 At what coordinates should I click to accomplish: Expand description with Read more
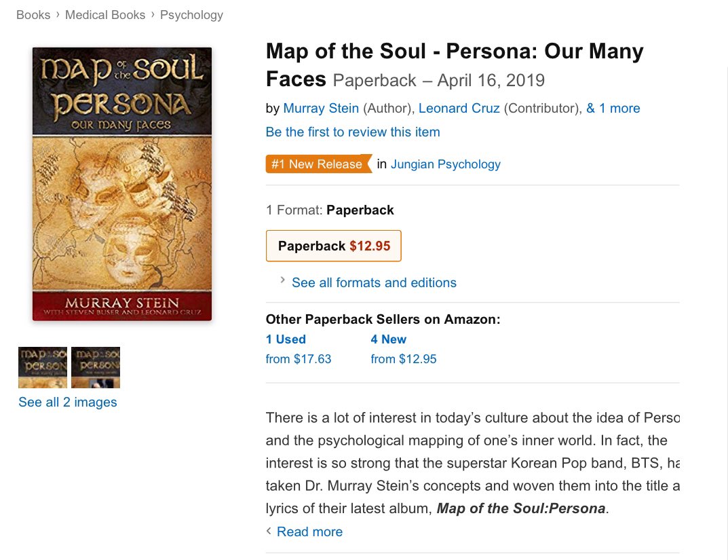click(309, 531)
